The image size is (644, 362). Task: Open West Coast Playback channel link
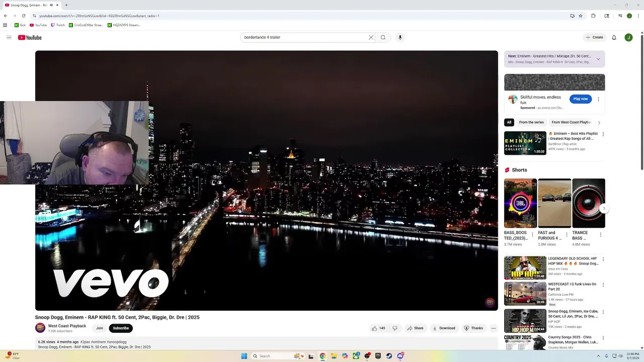pyautogui.click(x=67, y=326)
